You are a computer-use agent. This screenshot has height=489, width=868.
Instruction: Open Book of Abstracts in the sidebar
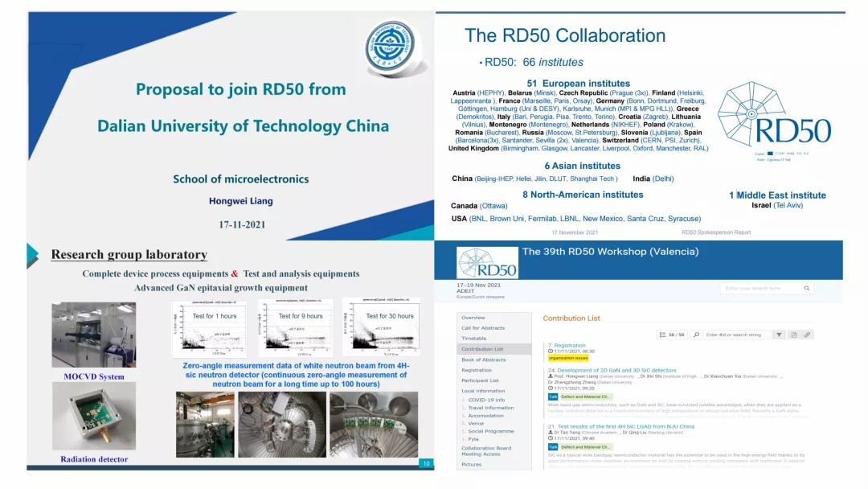pos(483,360)
